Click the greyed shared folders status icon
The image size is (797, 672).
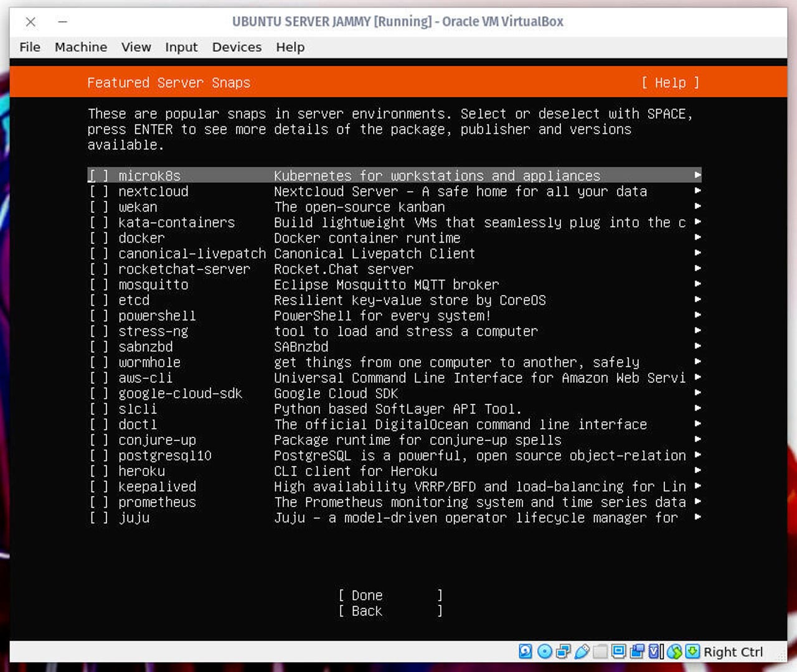[x=600, y=651]
